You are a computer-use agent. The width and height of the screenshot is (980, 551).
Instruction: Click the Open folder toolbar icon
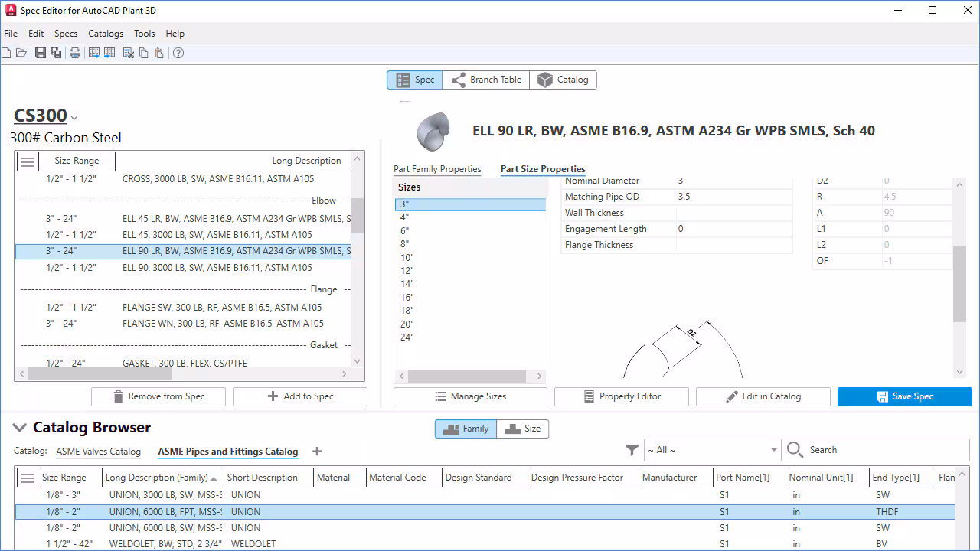[21, 53]
